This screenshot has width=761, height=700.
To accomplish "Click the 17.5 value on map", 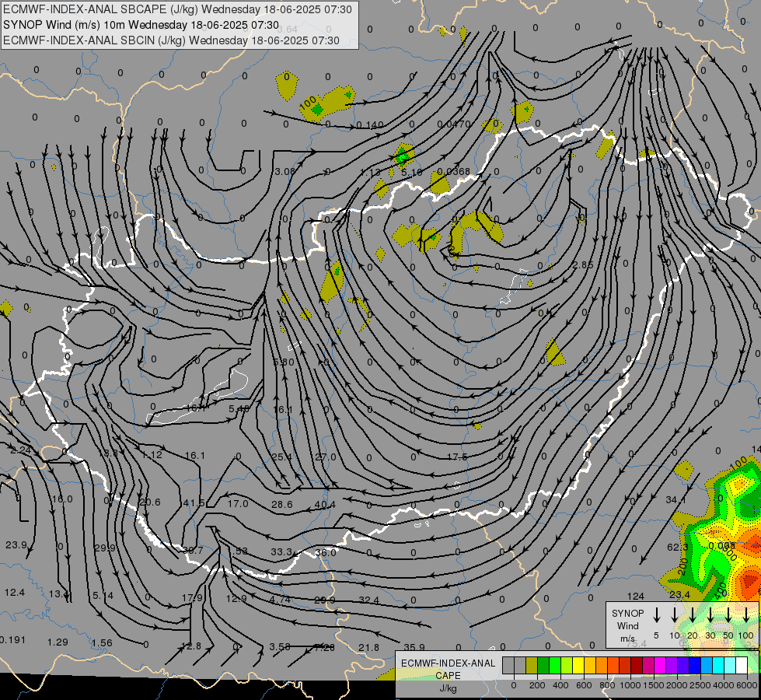I will (457, 457).
